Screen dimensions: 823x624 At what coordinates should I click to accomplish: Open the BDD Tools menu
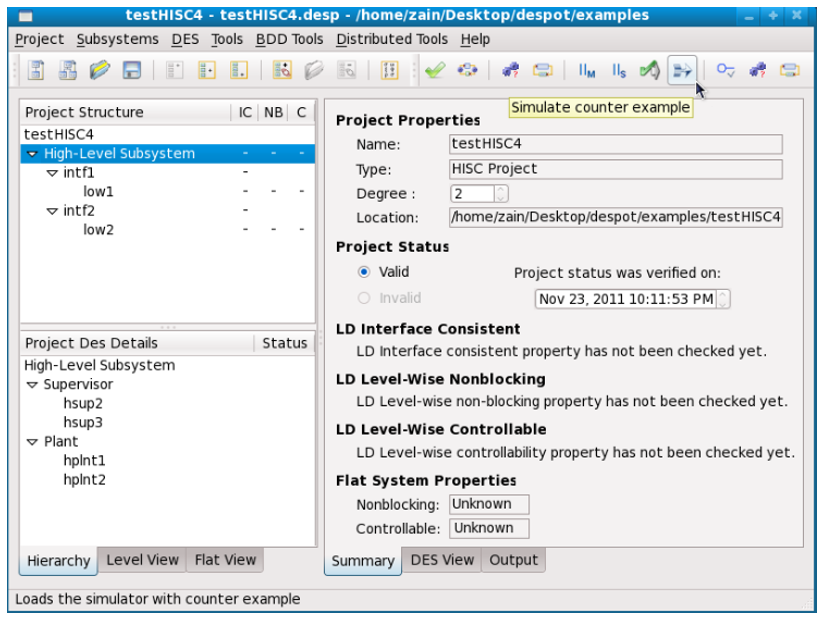(289, 39)
